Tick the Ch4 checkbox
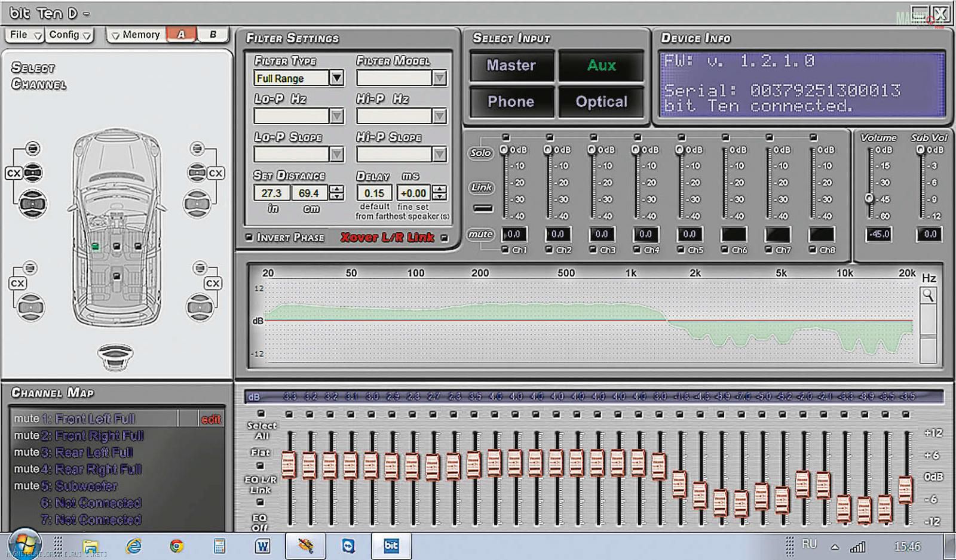This screenshot has width=956, height=560. tap(637, 250)
